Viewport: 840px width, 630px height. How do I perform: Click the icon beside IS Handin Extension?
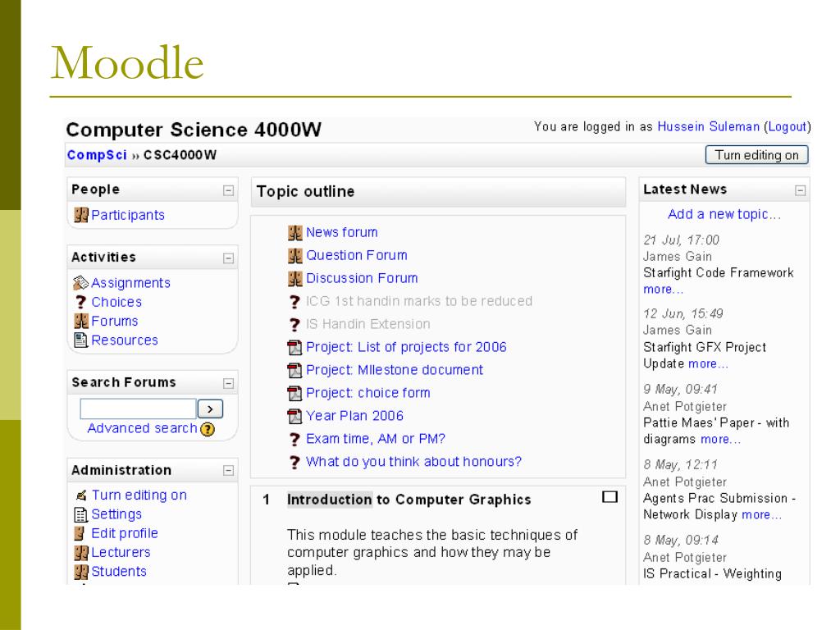294,325
